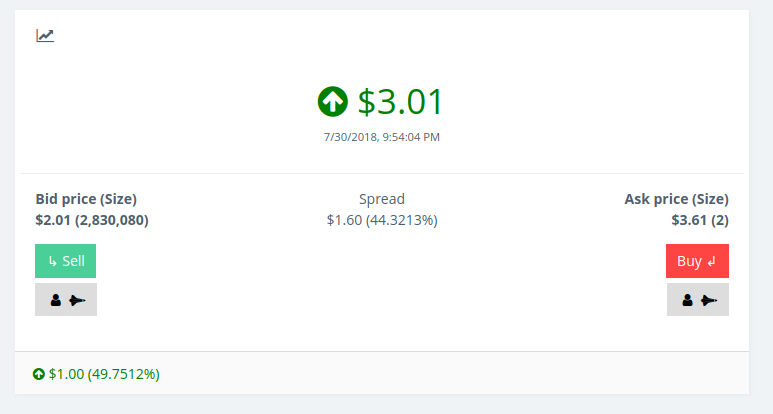Click the $2.01 (2,830,080) bid value
The width and height of the screenshot is (773, 414).
click(92, 220)
